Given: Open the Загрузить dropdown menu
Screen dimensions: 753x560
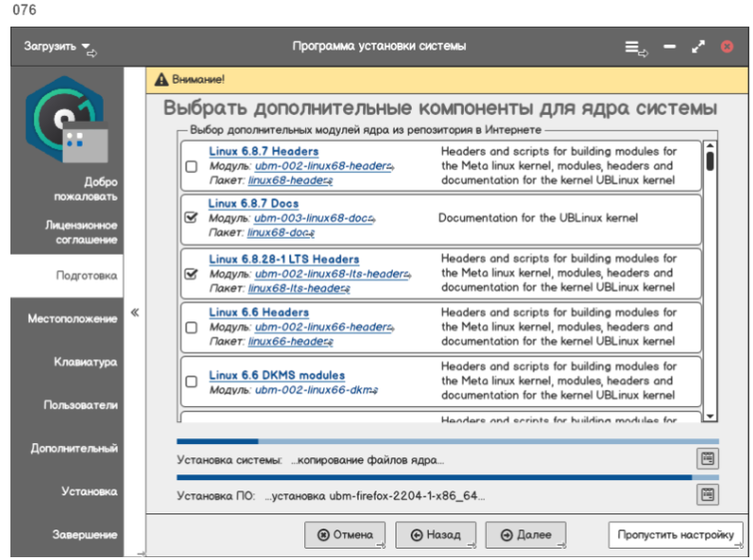Looking at the screenshot, I should pos(58,47).
